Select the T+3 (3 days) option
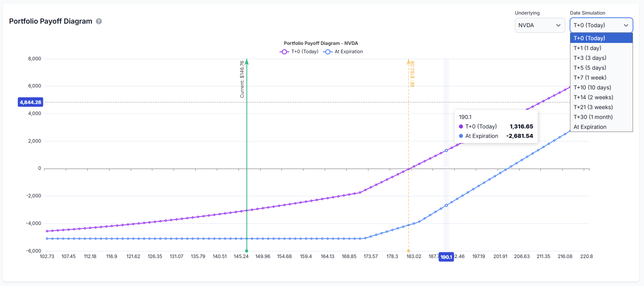 click(601, 58)
